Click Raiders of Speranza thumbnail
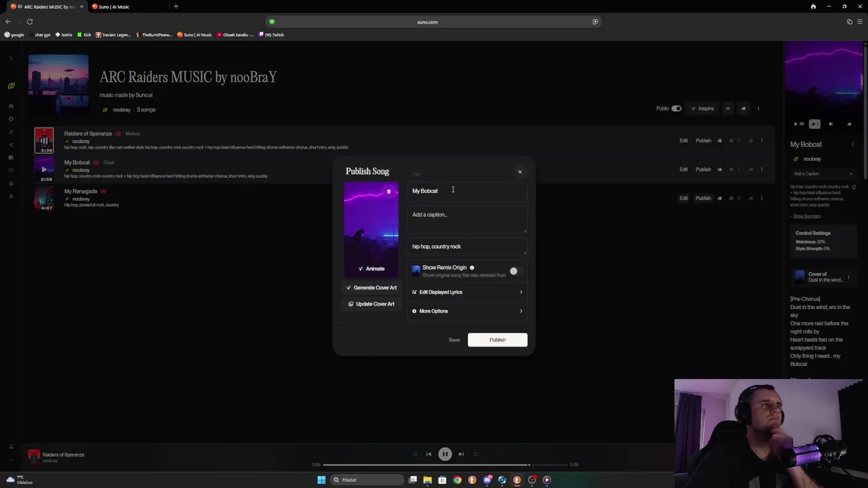This screenshot has width=868, height=488. (44, 140)
